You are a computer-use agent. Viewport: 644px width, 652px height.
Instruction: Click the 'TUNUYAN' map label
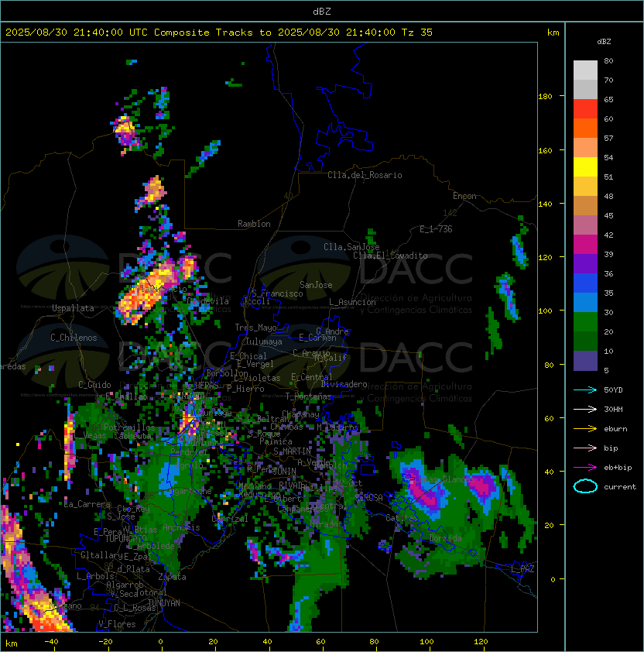pyautogui.click(x=164, y=603)
